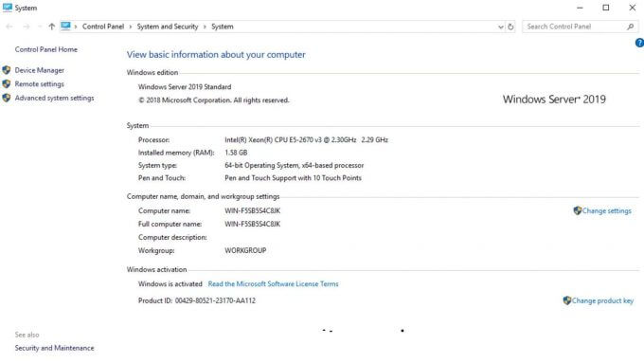Maximize the System window
This screenshot has height=363, width=644.
pyautogui.click(x=606, y=8)
